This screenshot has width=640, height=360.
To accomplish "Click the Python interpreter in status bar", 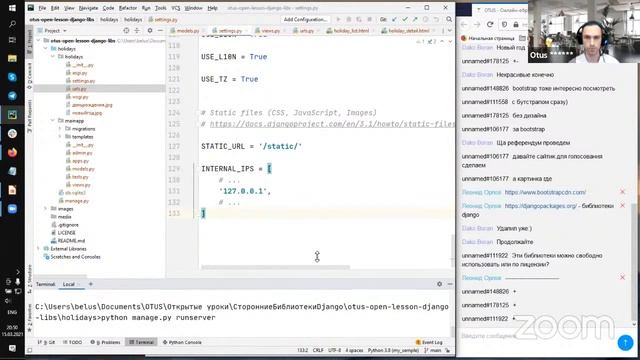I will pos(393,350).
